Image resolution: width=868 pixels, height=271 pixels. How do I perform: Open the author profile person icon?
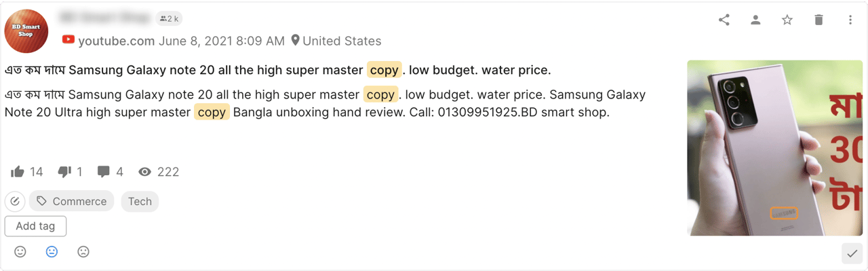click(x=755, y=20)
